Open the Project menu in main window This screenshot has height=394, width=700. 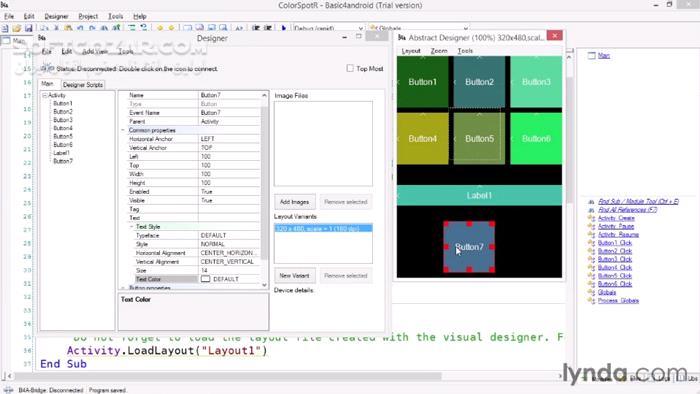[x=88, y=17]
